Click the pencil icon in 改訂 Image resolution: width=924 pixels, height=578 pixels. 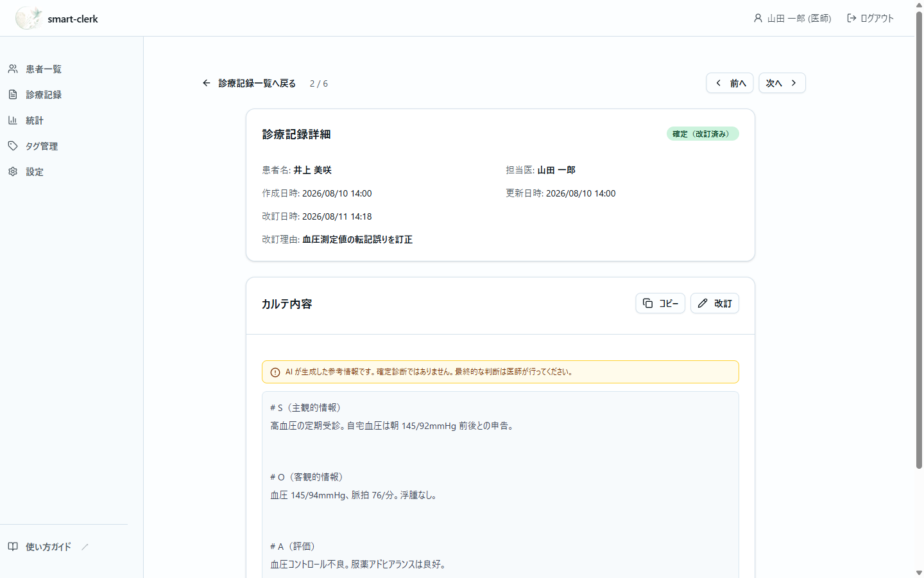(703, 303)
